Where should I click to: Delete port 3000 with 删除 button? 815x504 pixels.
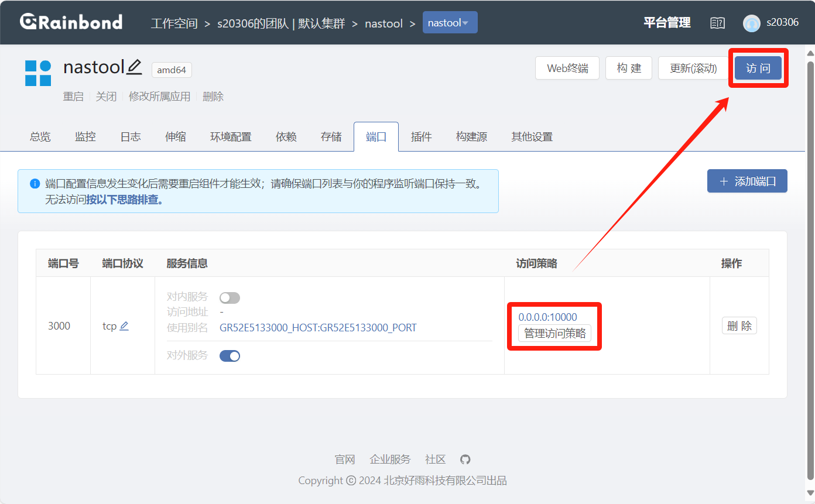(739, 326)
